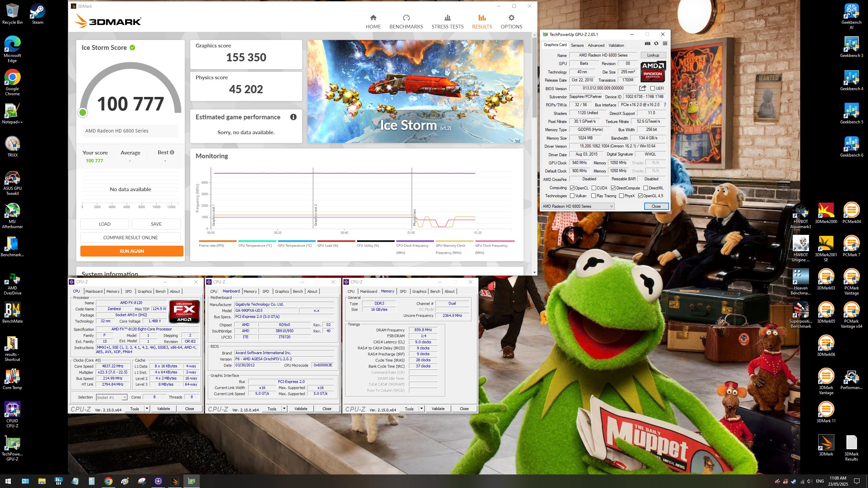Click the Lookup button in GPU-Z
Image resolution: width=868 pixels, height=488 pixels.
653,55
